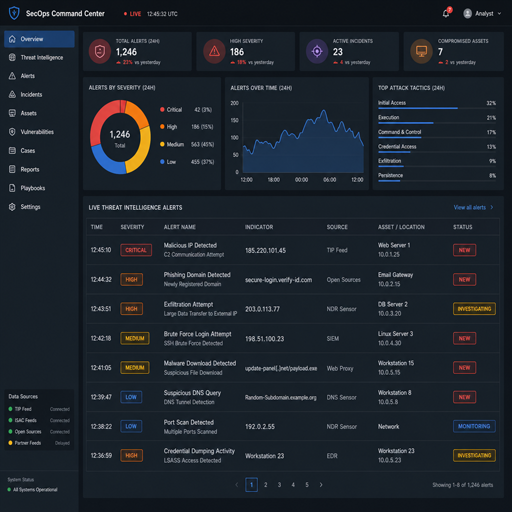The image size is (512, 512).
Task: Click the Low blue legend dot
Action: (162, 162)
